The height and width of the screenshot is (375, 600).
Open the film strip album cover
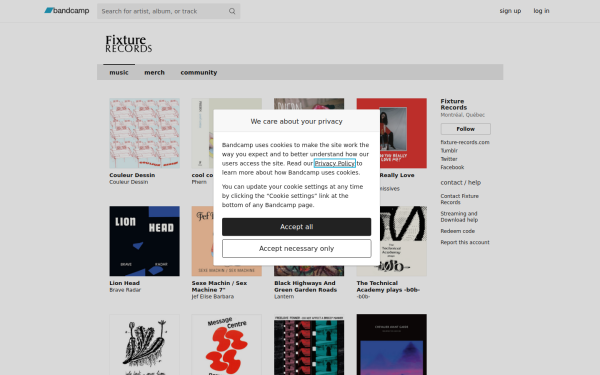click(x=309, y=345)
